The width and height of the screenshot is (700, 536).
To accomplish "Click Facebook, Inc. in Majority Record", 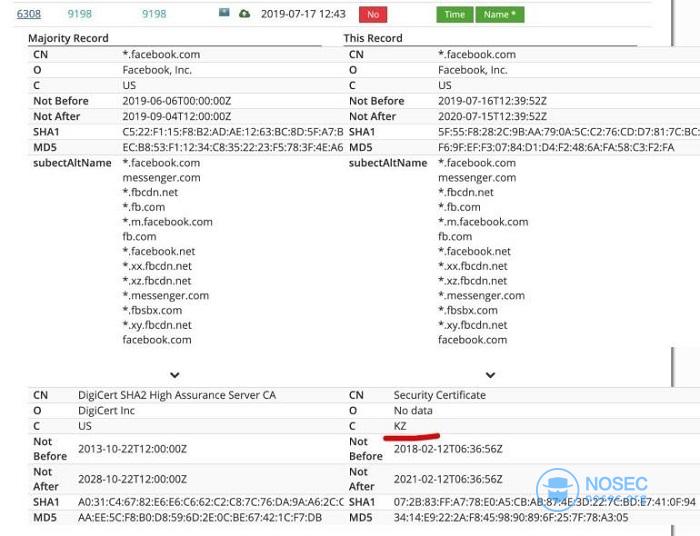I will click(157, 70).
